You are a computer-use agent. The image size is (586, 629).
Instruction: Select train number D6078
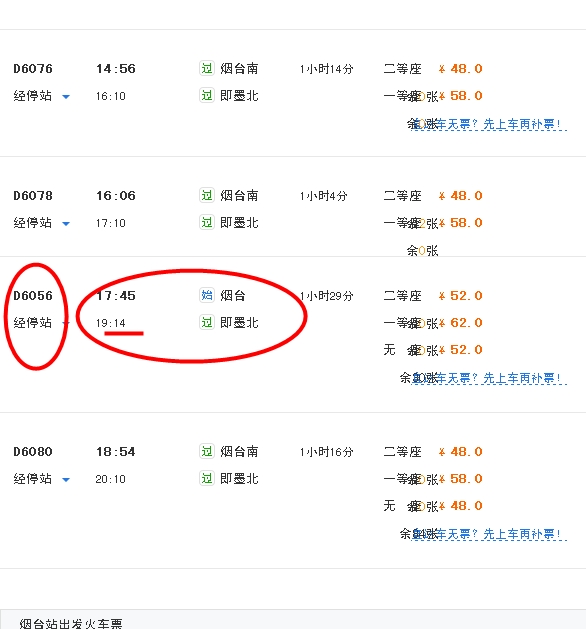tap(33, 196)
